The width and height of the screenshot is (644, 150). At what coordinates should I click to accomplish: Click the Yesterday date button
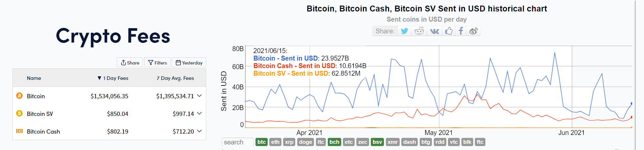(x=189, y=63)
